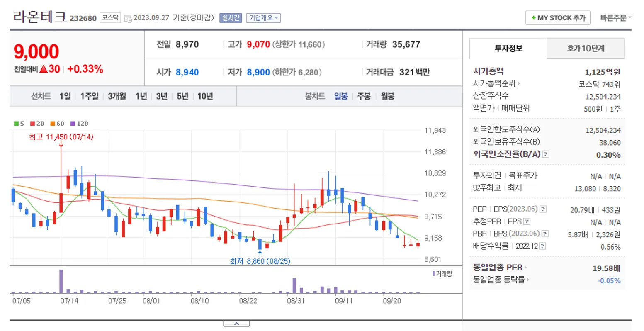Open the 호가10단계 tab
The width and height of the screenshot is (644, 331).
pyautogui.click(x=586, y=49)
